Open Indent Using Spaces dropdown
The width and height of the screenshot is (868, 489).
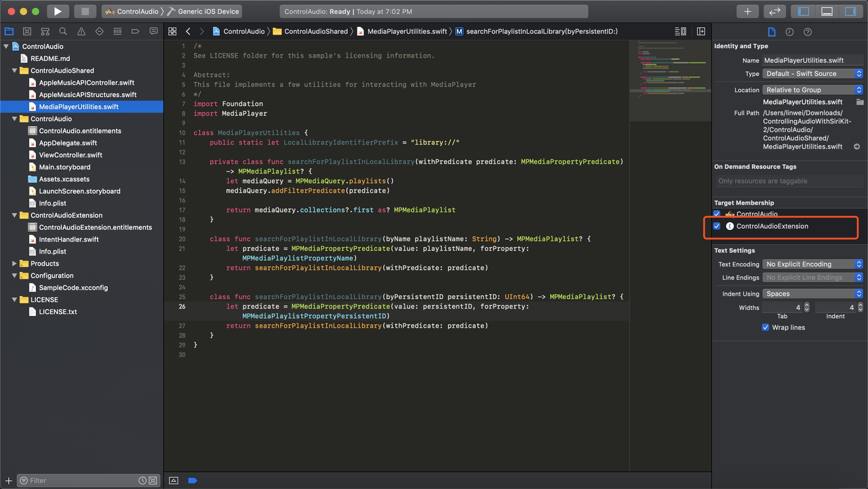click(x=813, y=294)
